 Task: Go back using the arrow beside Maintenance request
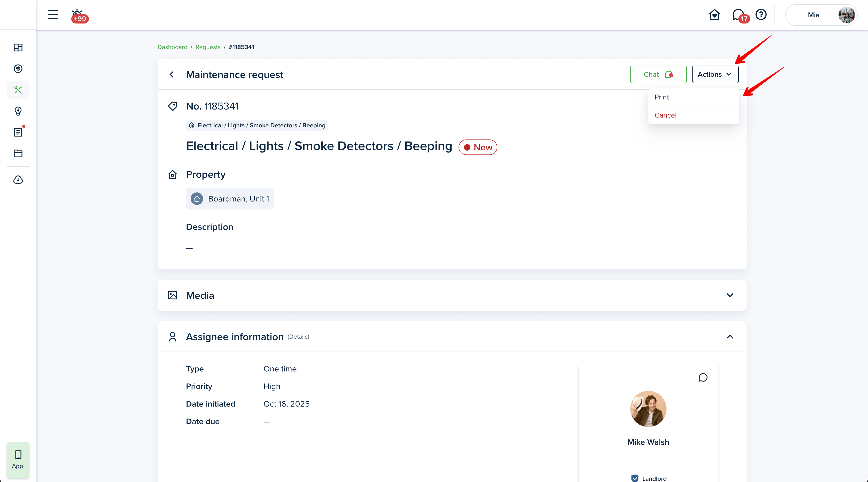172,74
